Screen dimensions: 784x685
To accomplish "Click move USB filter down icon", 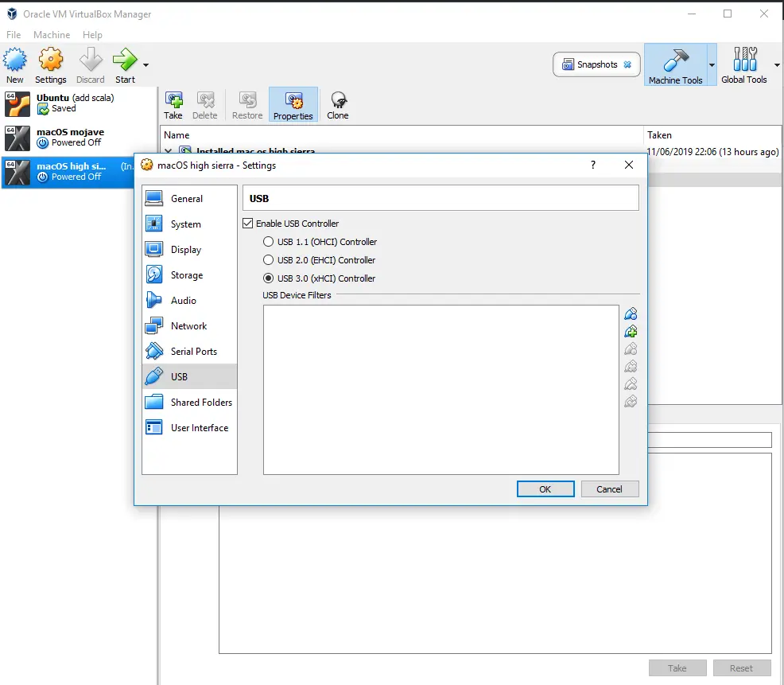I will [x=631, y=401].
